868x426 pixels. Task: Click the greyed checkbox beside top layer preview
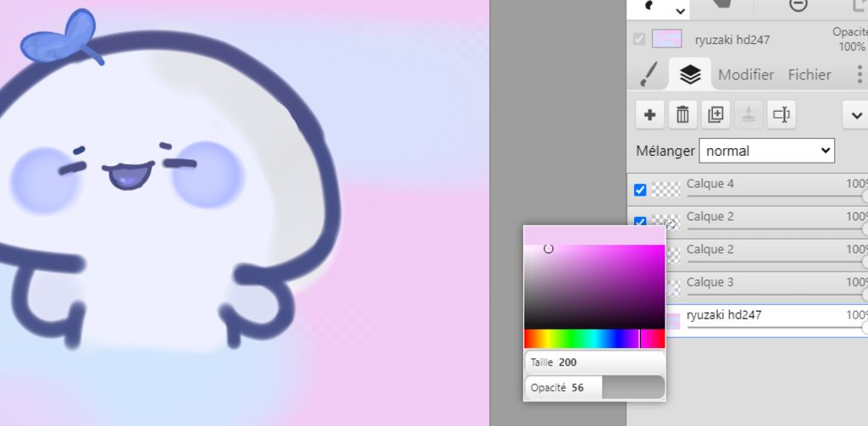pos(639,39)
